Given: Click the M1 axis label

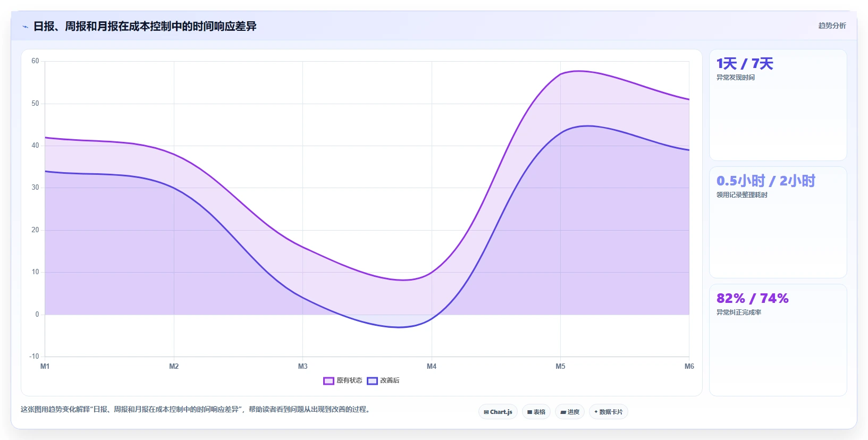Looking at the screenshot, I should (x=45, y=366).
